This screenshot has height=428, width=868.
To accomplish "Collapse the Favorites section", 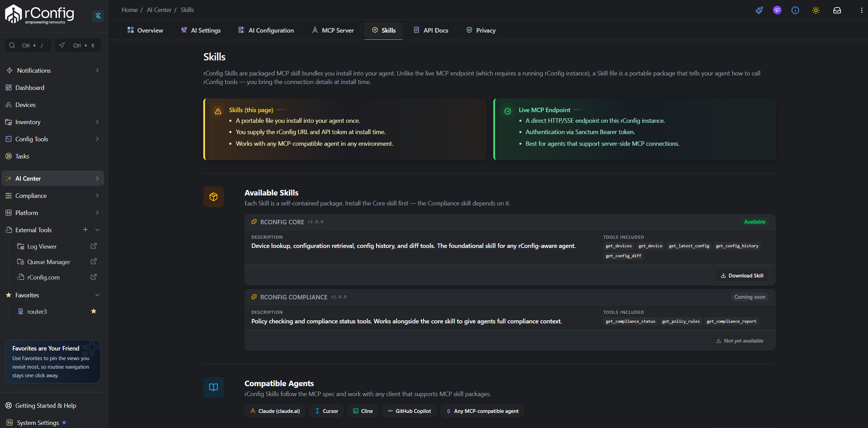I will pyautogui.click(x=97, y=295).
